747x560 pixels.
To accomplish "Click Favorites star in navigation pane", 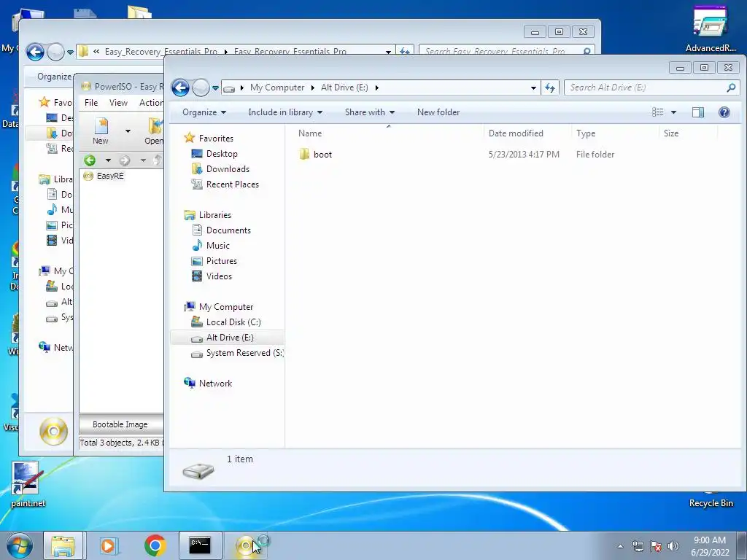I will click(x=190, y=138).
